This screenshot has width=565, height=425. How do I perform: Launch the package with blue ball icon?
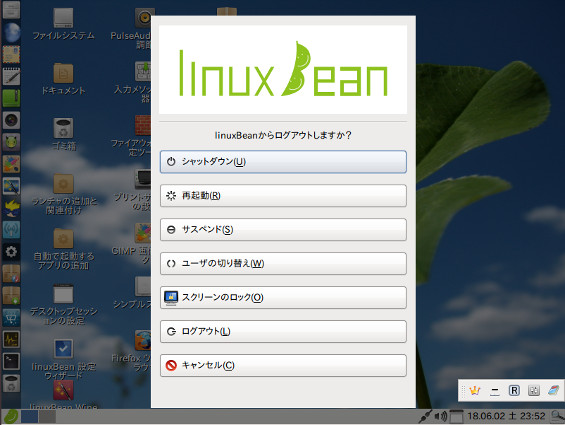click(11, 274)
